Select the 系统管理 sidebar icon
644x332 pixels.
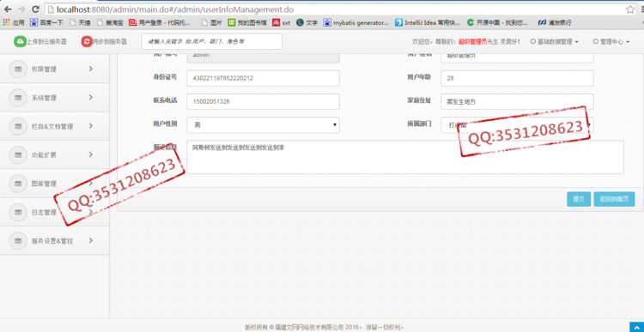tap(18, 98)
